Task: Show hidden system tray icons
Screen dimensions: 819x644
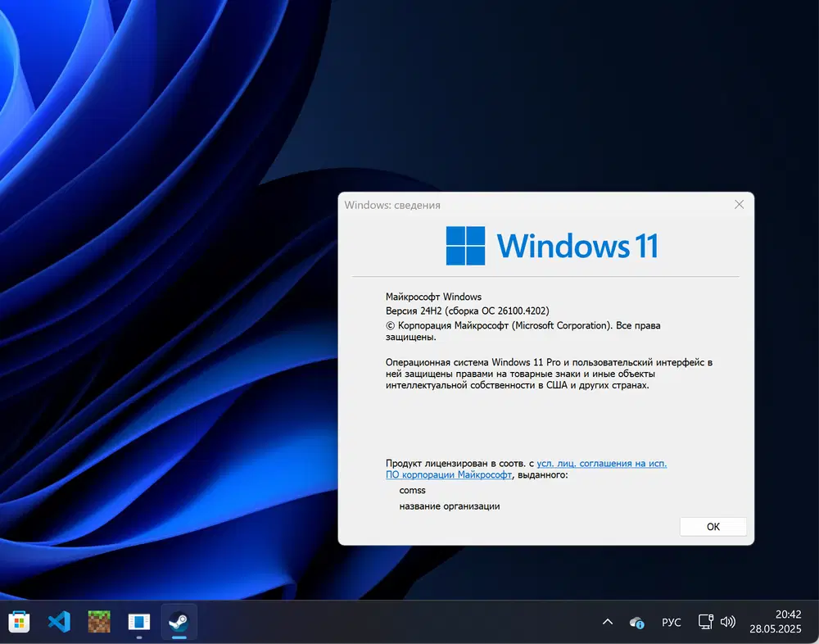Action: click(607, 622)
